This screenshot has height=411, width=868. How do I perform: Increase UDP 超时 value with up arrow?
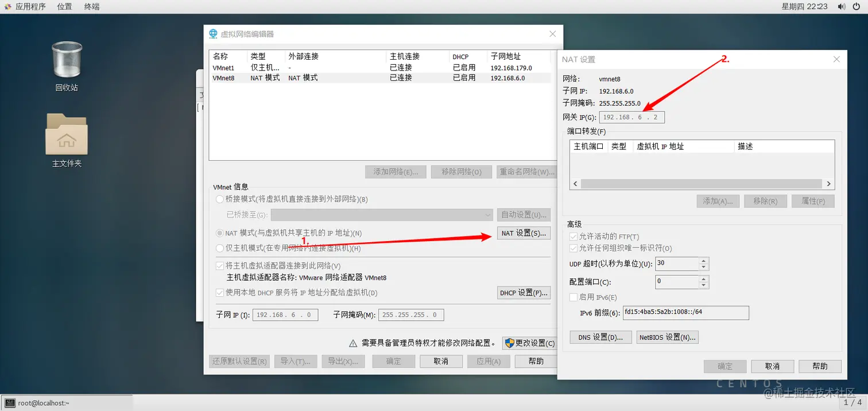point(704,261)
